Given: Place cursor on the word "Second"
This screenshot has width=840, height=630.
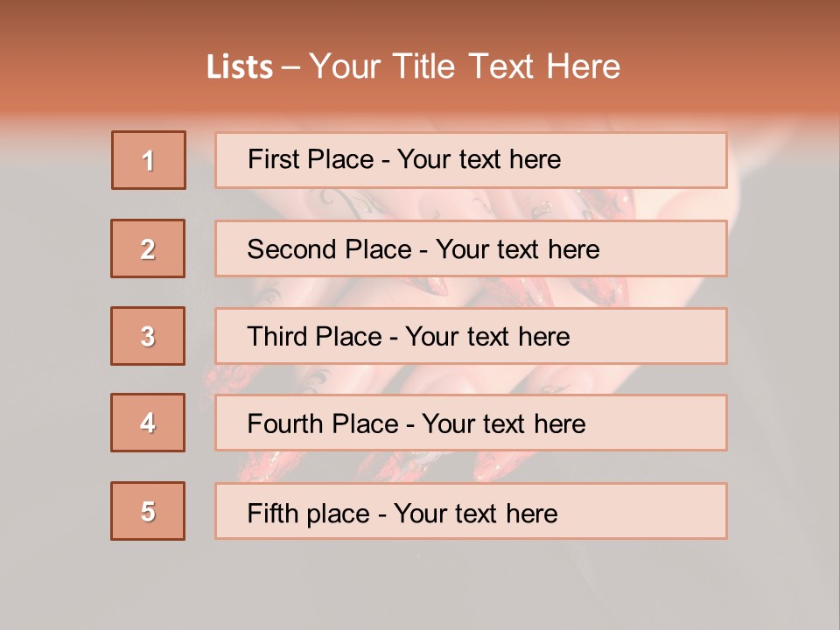Looking at the screenshot, I should 293,249.
